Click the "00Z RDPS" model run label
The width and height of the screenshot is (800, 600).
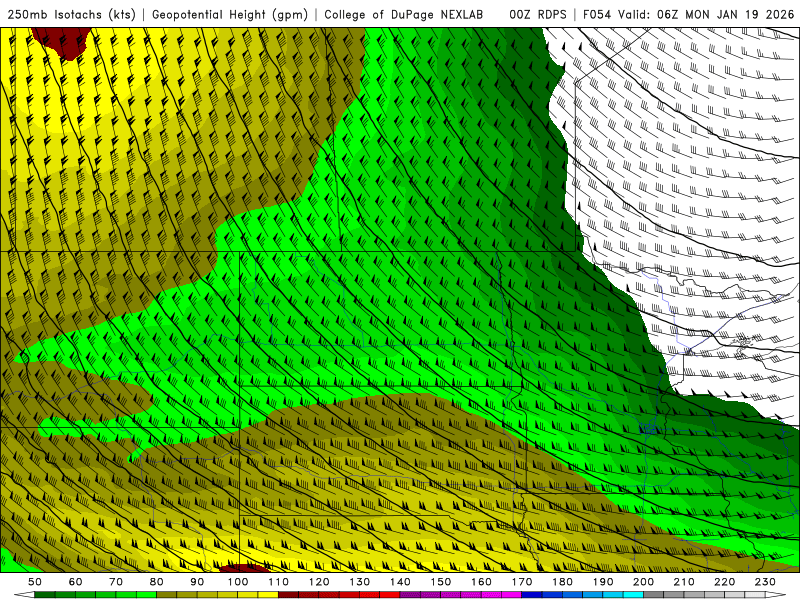538,14
